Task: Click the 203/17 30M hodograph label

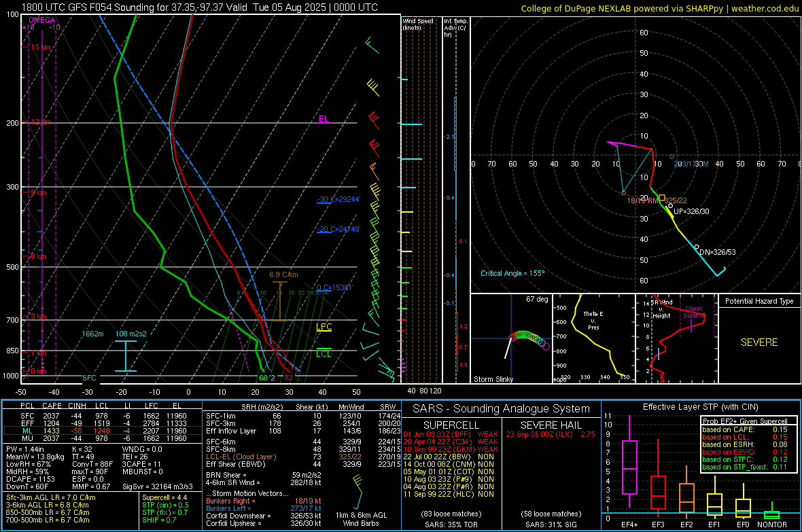Action: click(691, 164)
